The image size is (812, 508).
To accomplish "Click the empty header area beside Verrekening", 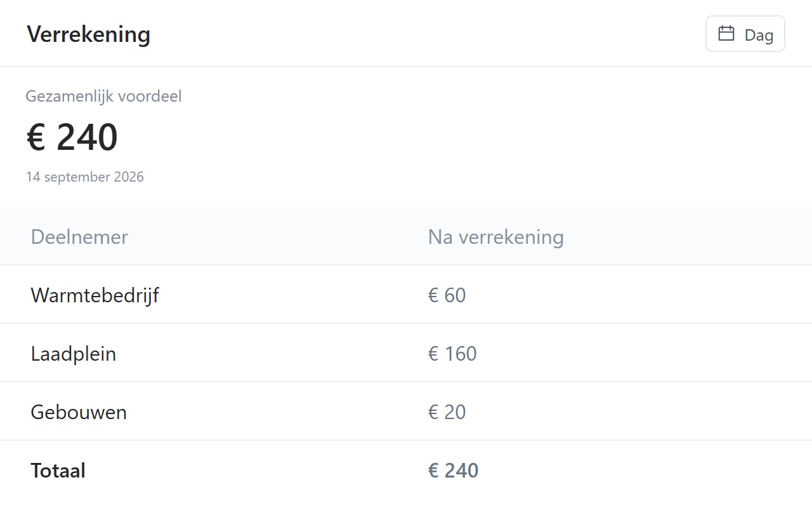I will click(x=425, y=34).
